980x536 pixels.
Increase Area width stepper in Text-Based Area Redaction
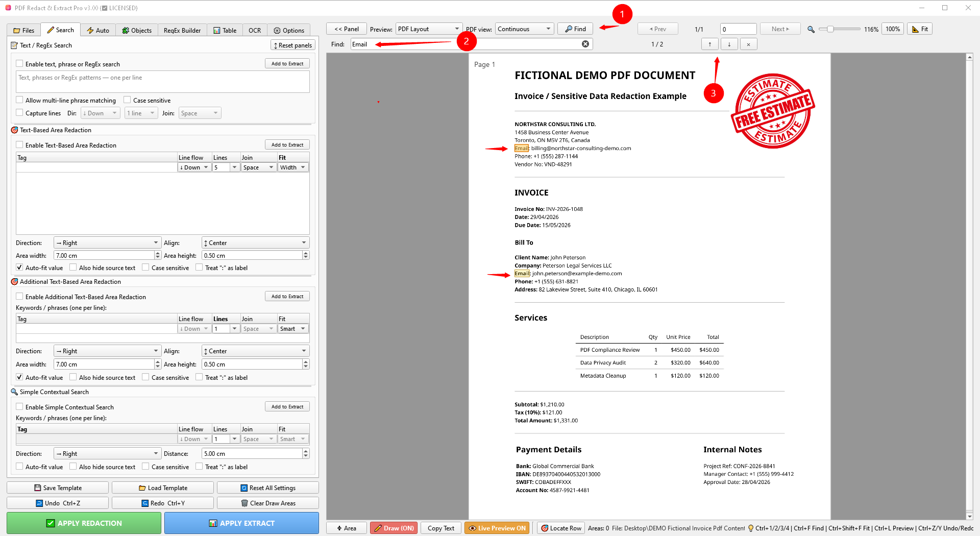[x=158, y=253]
